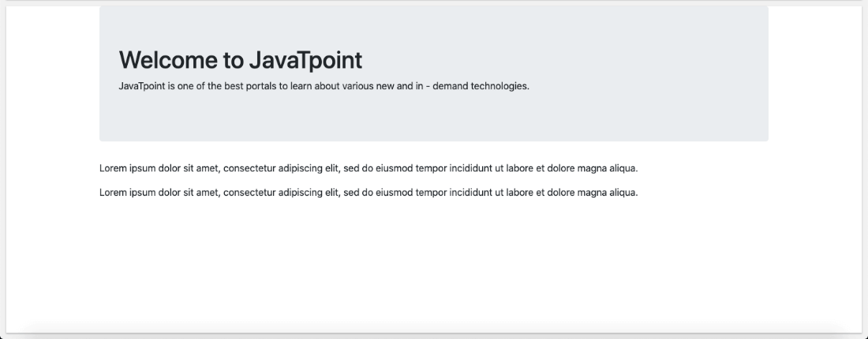
Task: Select the first Lorem ipsum paragraph
Action: [x=369, y=168]
